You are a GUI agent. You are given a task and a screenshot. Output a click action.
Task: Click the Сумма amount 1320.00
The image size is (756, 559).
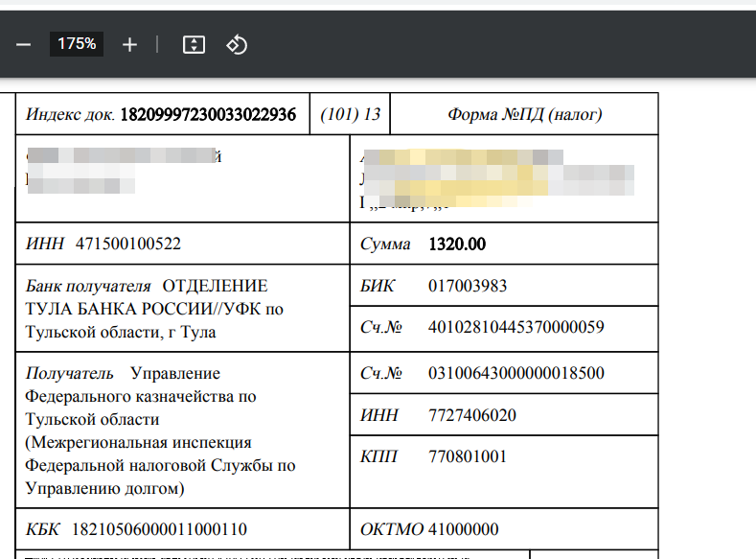click(457, 245)
